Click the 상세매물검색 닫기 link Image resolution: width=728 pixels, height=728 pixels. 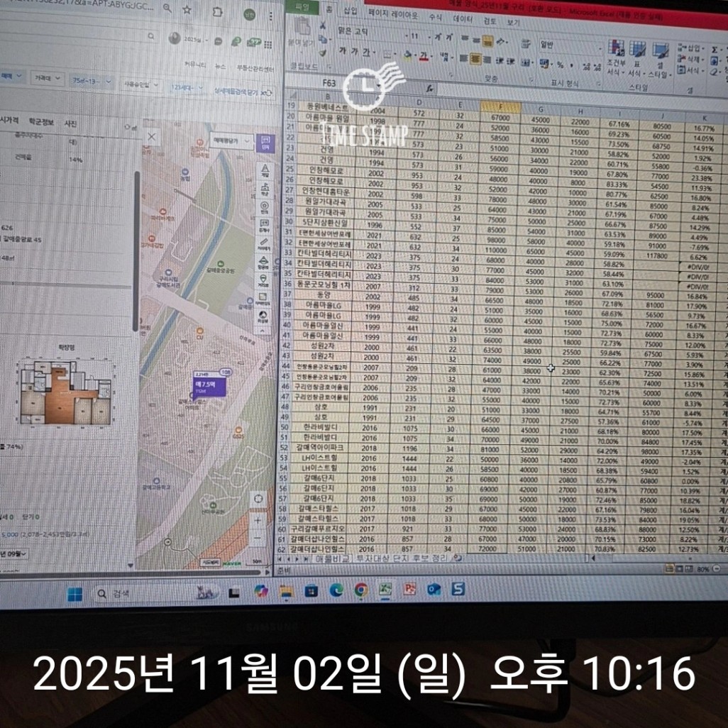coord(236,92)
